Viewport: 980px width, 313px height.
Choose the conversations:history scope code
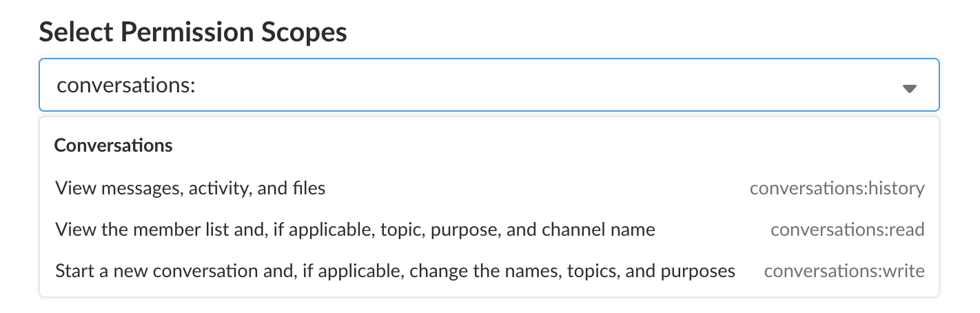[x=837, y=188]
